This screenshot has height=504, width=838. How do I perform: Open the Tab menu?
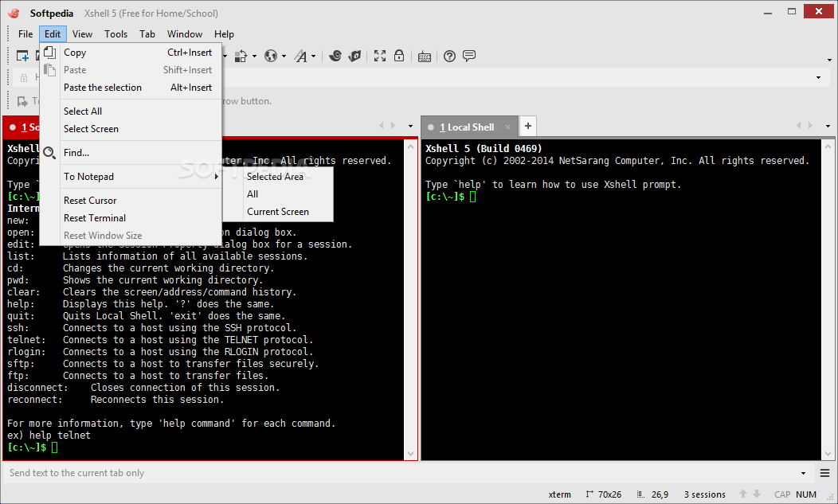click(147, 33)
